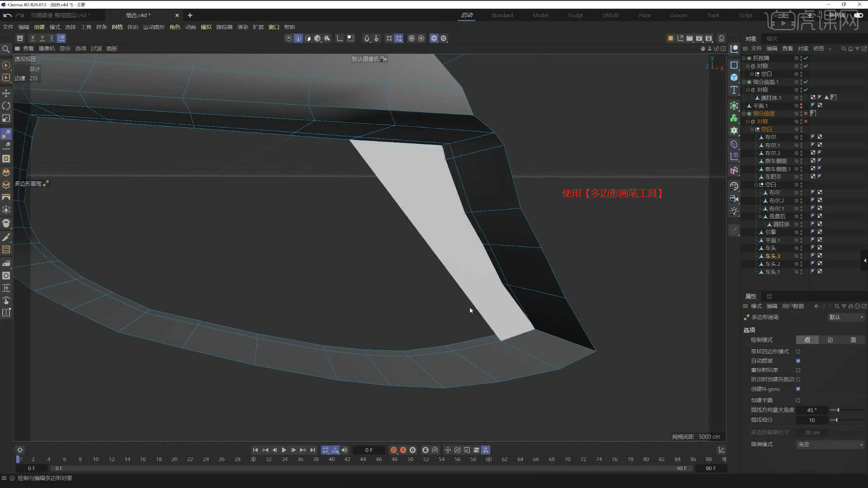Collapse the 后视镜 object tree node

click(x=744, y=58)
